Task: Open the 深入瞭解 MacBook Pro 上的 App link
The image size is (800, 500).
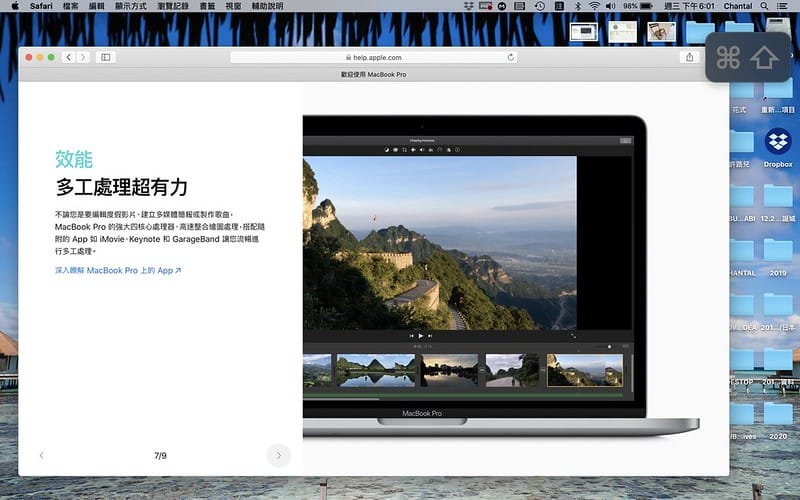Action: pos(118,270)
